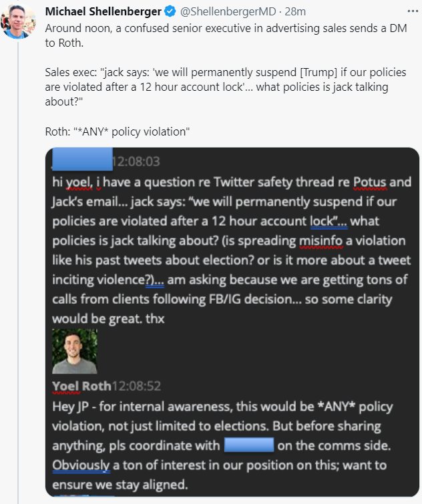Click the redacted name before 'on the comms side'
Image resolution: width=422 pixels, height=504 pixels.
pos(249,446)
